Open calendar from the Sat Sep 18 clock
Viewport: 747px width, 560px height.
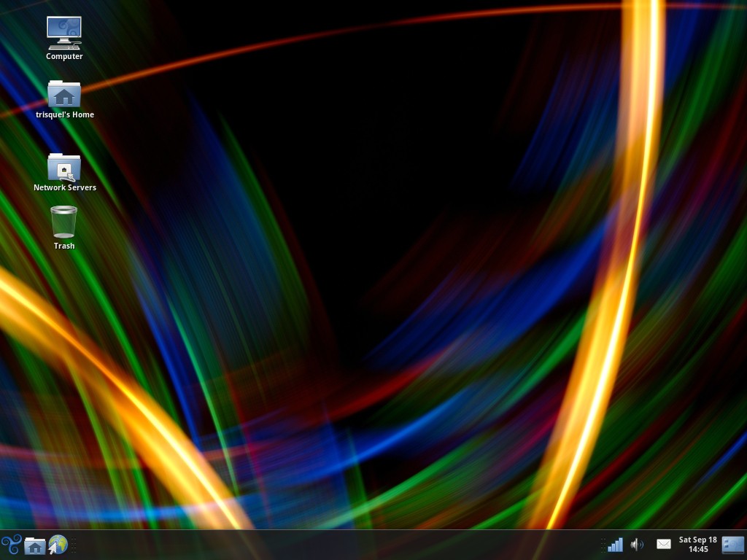pos(698,545)
